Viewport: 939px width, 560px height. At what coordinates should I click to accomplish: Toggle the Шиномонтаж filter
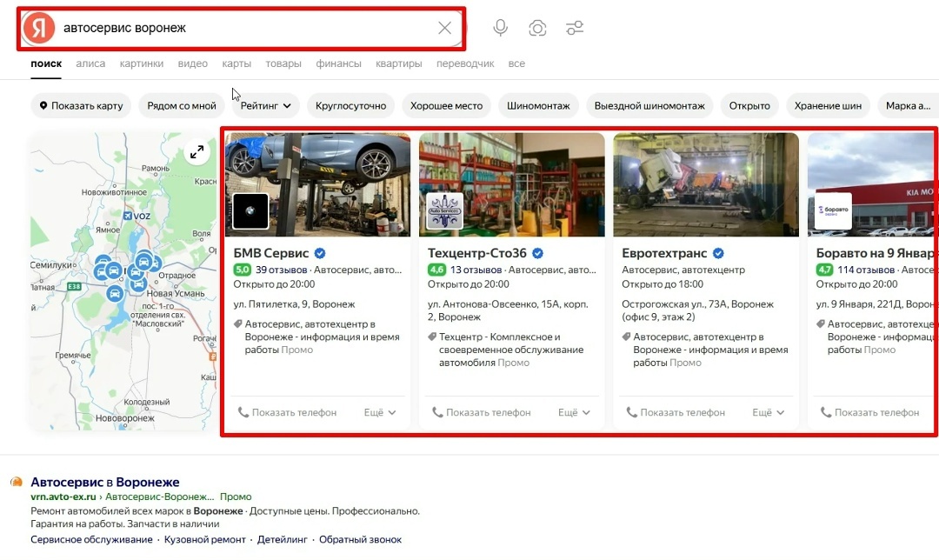click(x=538, y=105)
